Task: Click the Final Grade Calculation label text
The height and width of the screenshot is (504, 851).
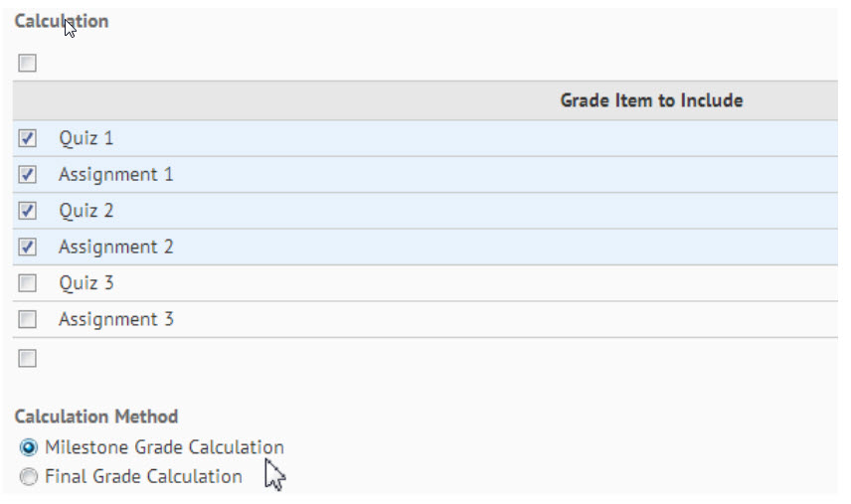Action: click(143, 477)
